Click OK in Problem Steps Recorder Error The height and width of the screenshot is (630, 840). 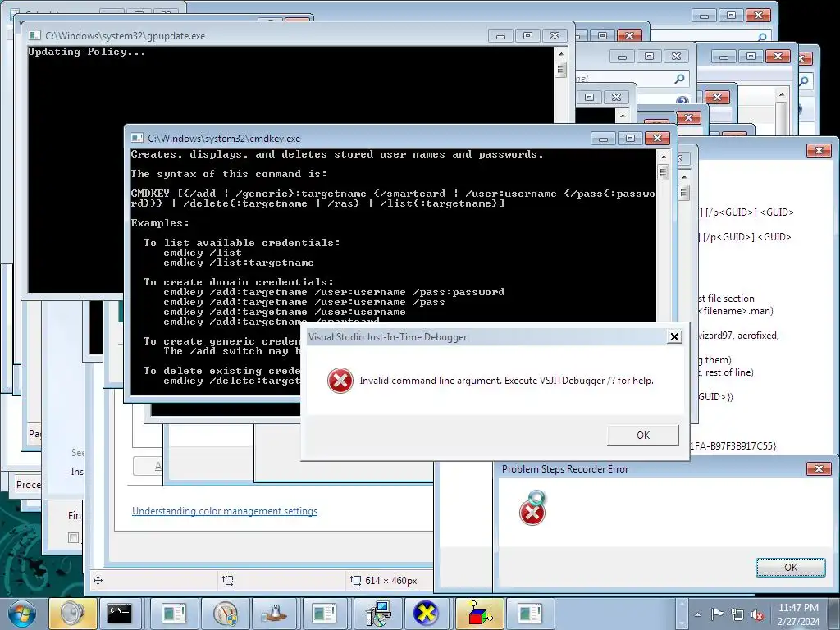790,568
